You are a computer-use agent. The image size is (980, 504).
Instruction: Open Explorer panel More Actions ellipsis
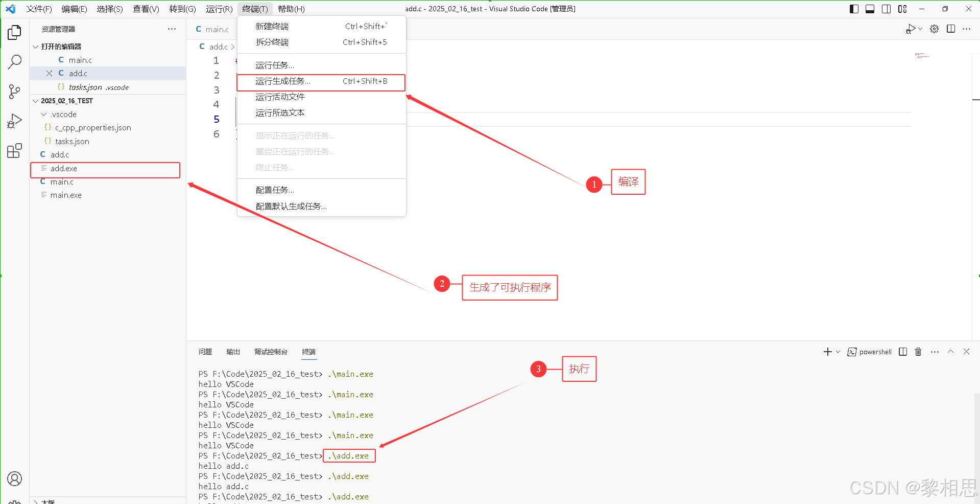click(172, 29)
